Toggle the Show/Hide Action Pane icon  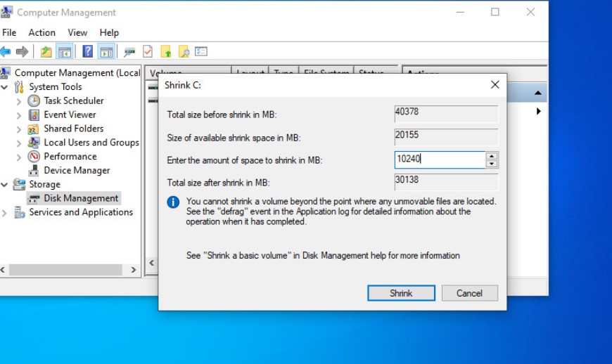click(x=106, y=51)
